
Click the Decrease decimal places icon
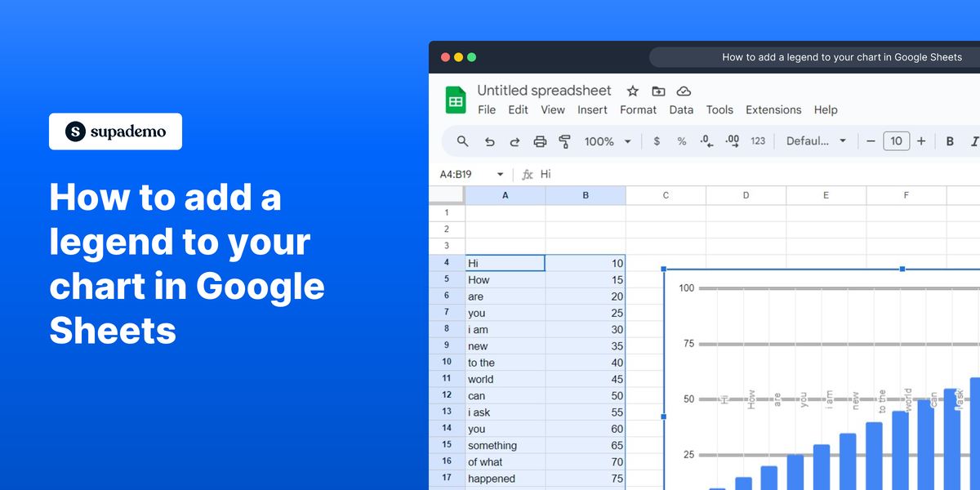click(x=706, y=140)
